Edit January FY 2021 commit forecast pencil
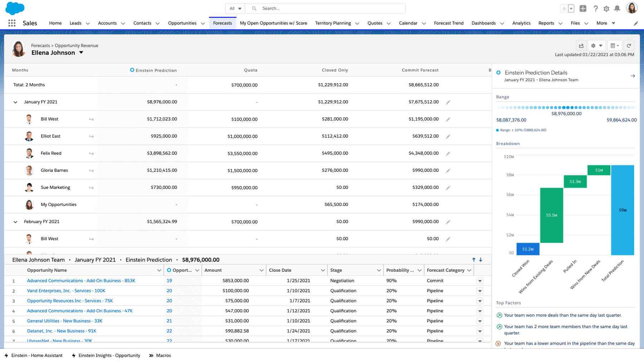644x362 pixels. coord(448,102)
